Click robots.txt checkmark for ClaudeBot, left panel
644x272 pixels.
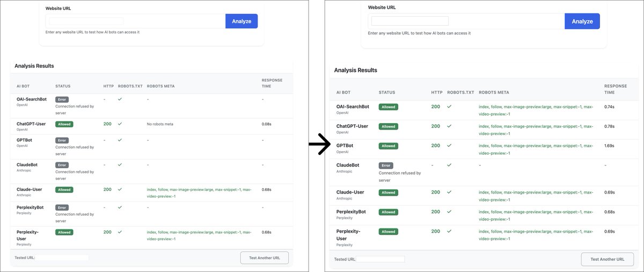pos(120,165)
